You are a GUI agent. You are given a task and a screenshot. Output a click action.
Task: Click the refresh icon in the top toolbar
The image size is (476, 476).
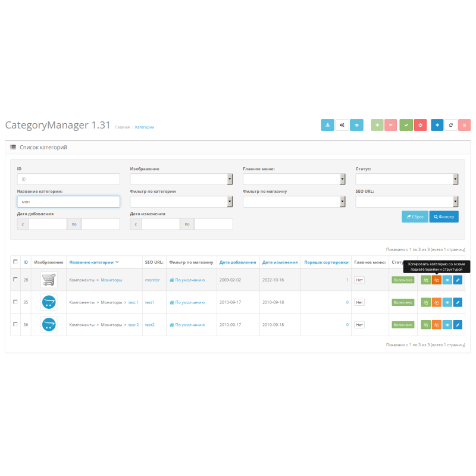coord(451,125)
